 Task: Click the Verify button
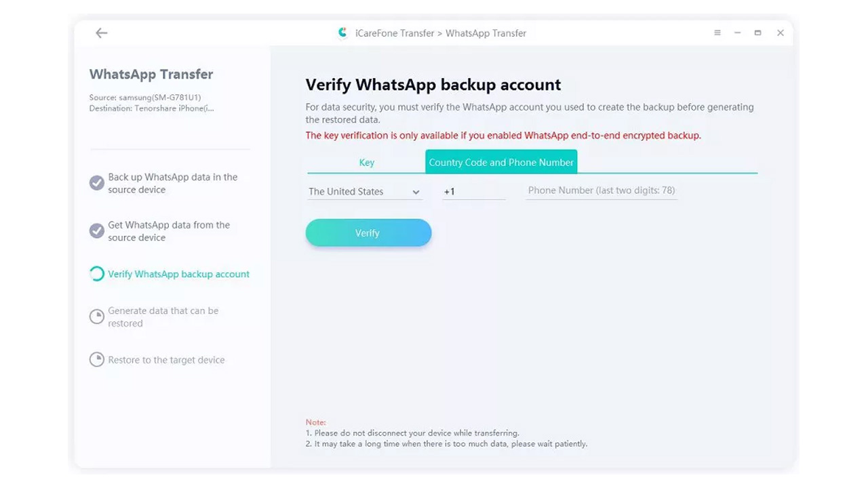pyautogui.click(x=368, y=232)
